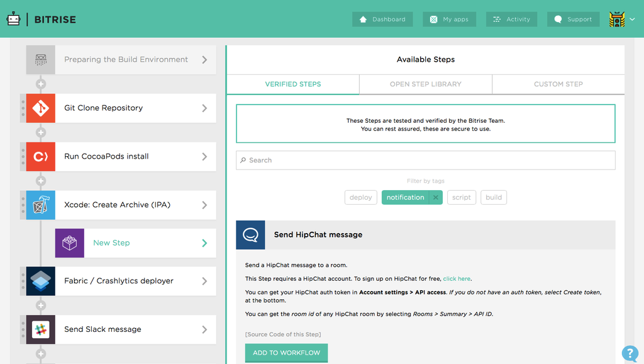The image size is (644, 364).
Task: Expand Run CocoaPods install chevron
Action: coord(204,157)
